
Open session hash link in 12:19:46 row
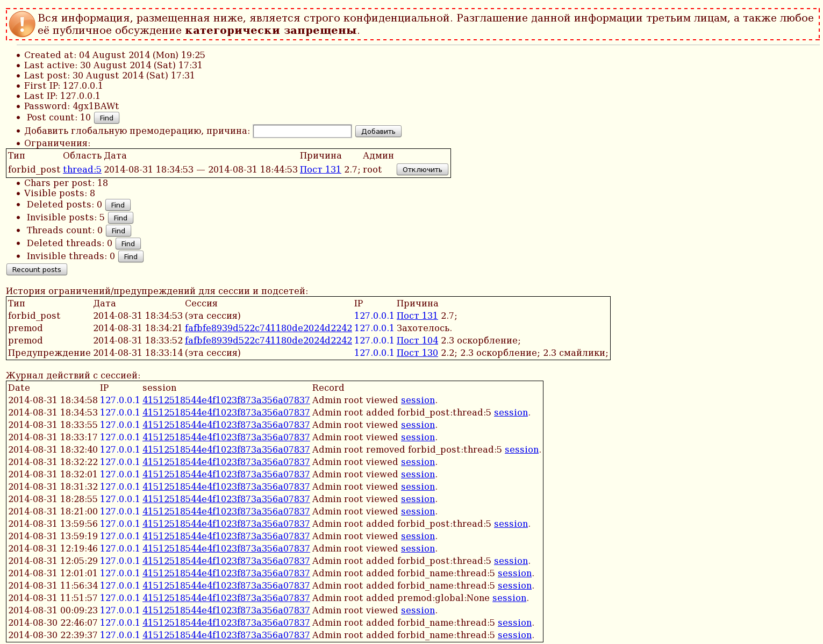pyautogui.click(x=226, y=548)
